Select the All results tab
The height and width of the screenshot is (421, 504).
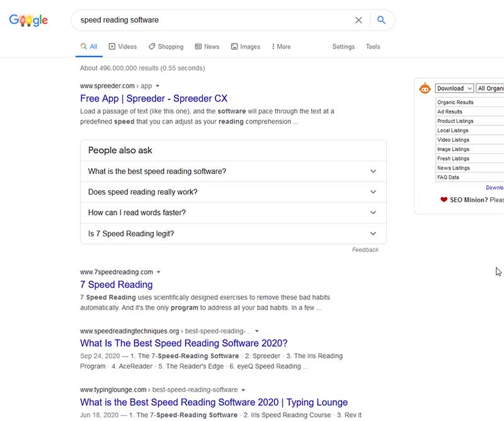[x=89, y=47]
